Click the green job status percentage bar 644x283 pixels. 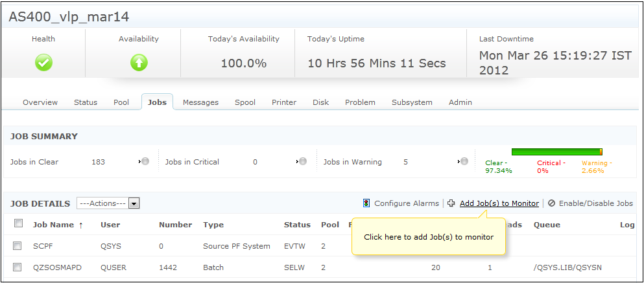coord(556,152)
